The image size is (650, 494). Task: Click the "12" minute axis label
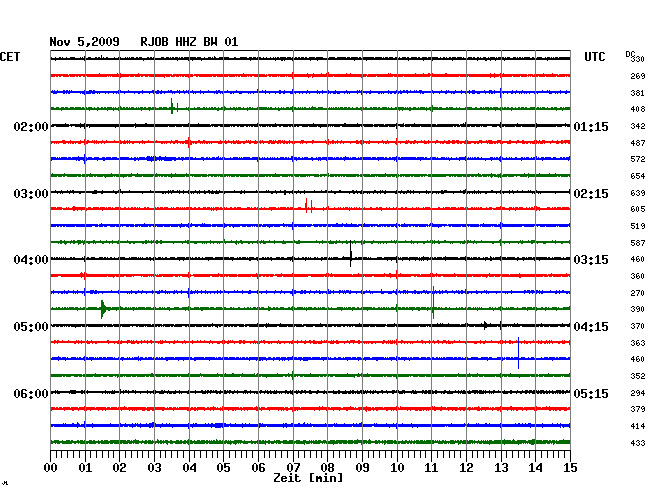(x=466, y=468)
